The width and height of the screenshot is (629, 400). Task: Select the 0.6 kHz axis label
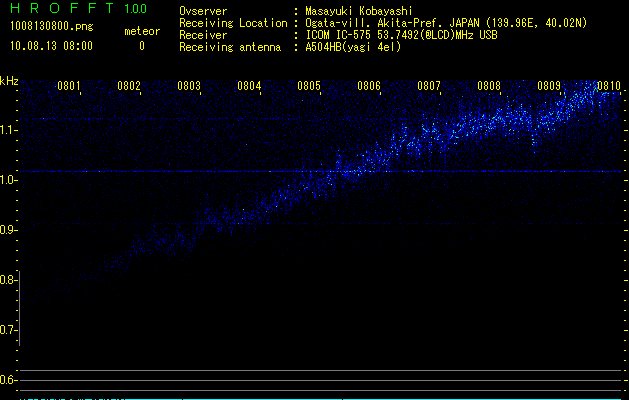pos(7,380)
